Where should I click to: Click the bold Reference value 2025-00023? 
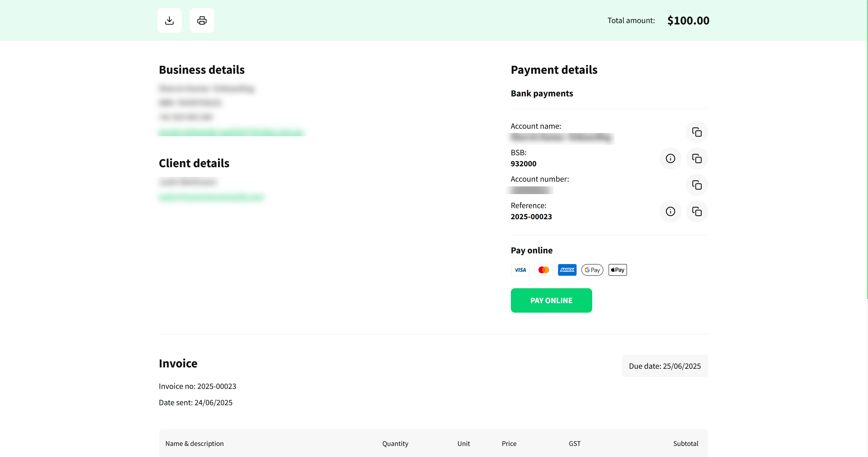(x=531, y=217)
